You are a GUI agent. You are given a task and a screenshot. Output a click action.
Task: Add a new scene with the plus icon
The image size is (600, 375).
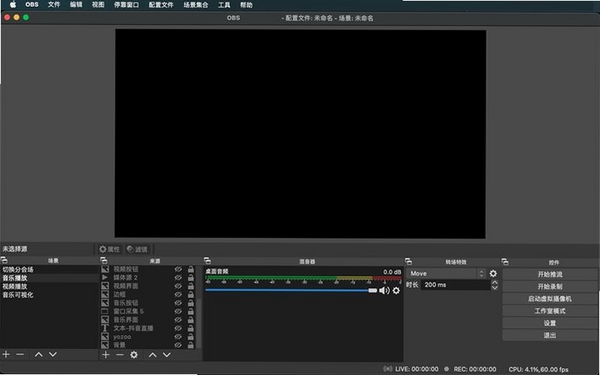(6, 354)
